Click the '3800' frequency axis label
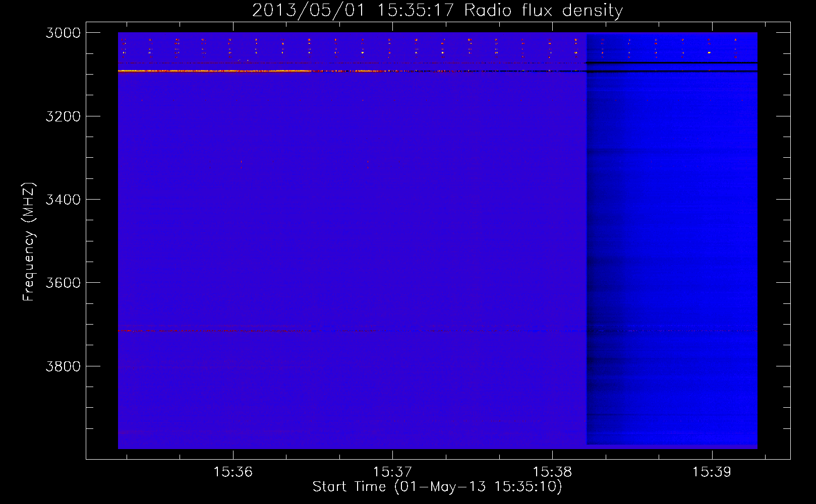Viewport: 816px width, 504px height. (x=63, y=366)
